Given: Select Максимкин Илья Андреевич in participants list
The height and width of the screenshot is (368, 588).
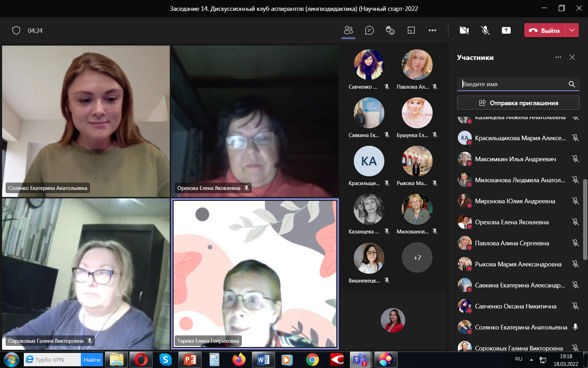Looking at the screenshot, I should tap(515, 159).
